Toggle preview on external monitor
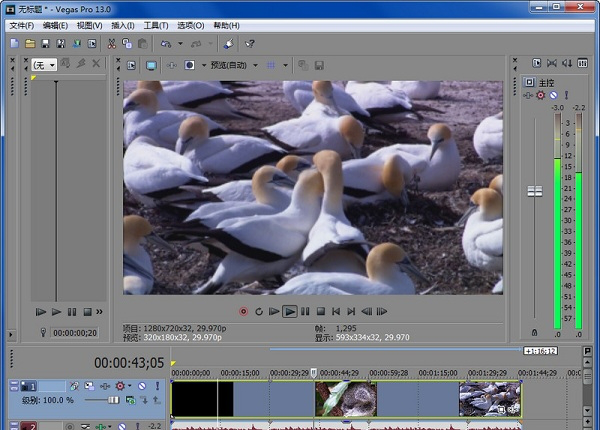Screen dimensions: 600x447 (151, 65)
